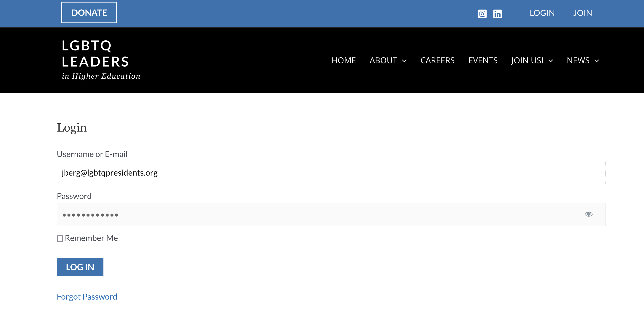This screenshot has height=325, width=644.
Task: Open the LinkedIn profile icon
Action: [497, 14]
